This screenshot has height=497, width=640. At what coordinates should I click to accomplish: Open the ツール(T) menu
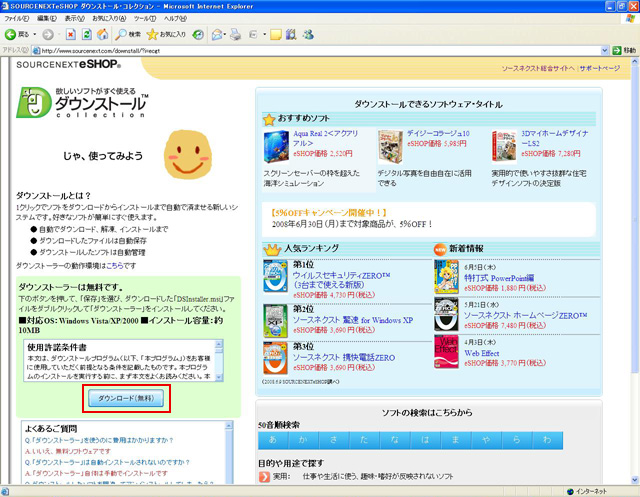145,18
